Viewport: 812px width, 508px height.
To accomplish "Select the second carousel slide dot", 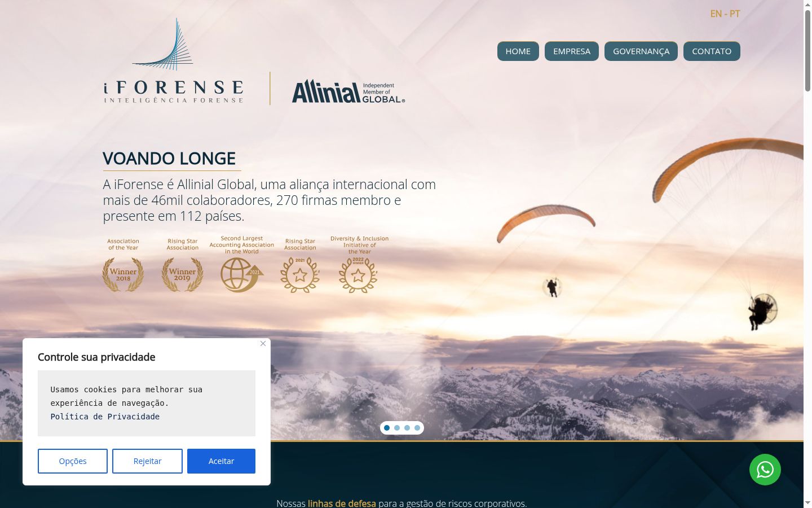I will tap(397, 428).
